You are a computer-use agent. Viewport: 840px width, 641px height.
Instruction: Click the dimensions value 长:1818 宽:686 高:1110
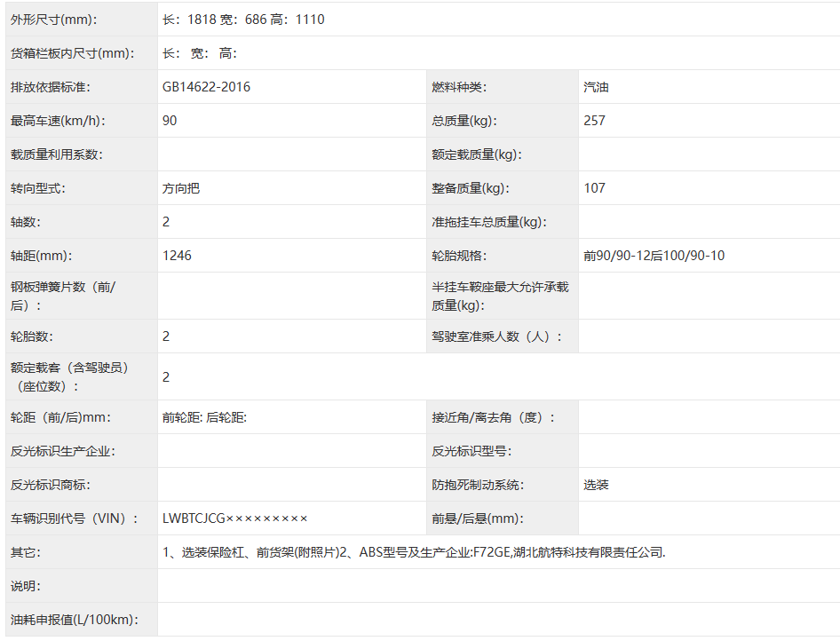tap(244, 20)
